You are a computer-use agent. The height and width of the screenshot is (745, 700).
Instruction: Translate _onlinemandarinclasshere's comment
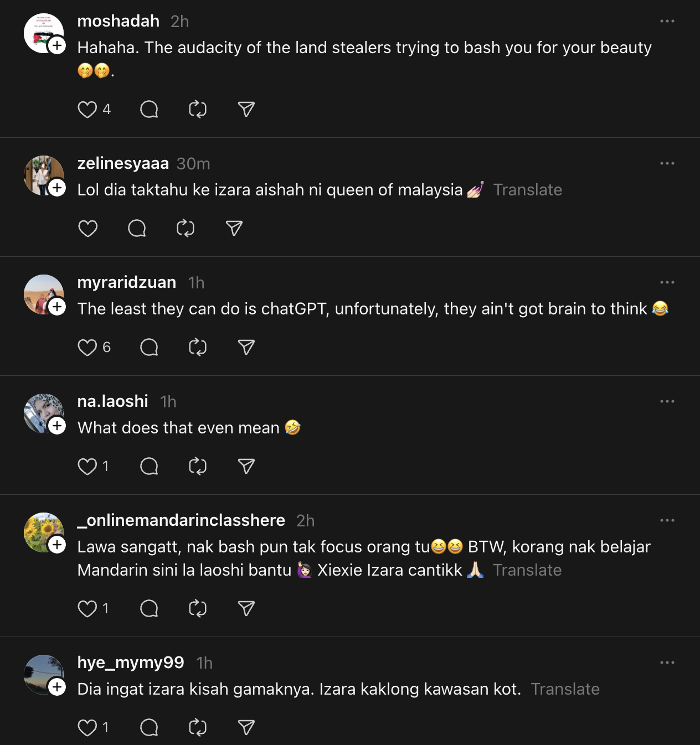(527, 570)
